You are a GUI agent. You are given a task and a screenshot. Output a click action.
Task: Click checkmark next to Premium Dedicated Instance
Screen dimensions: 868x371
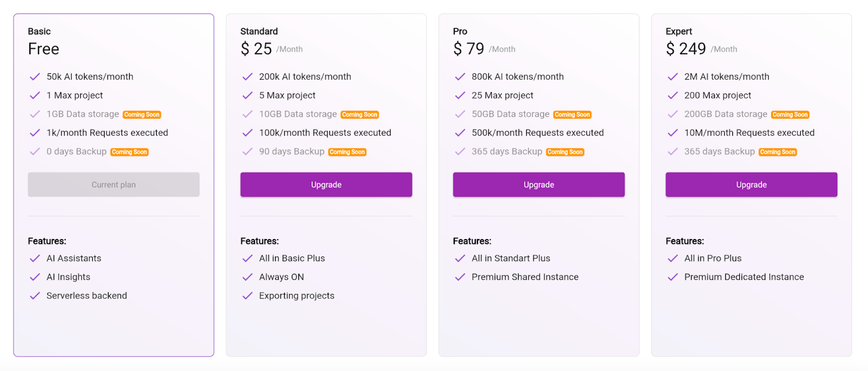coord(673,277)
